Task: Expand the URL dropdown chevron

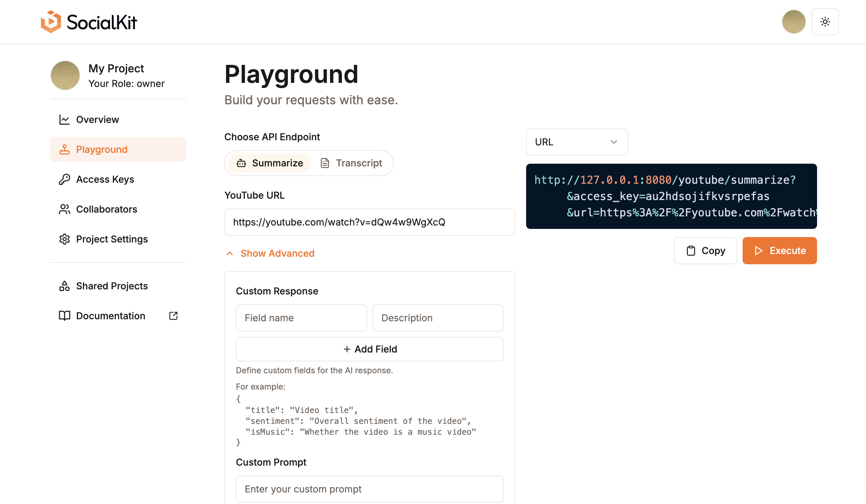Action: (614, 142)
